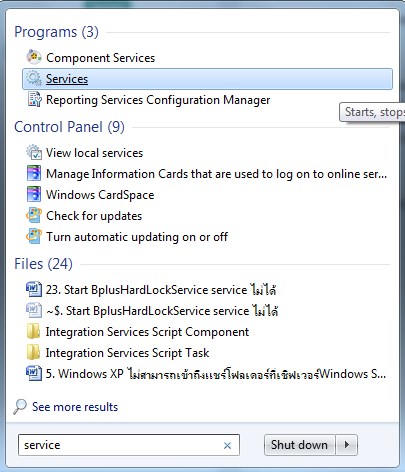The image size is (405, 472).
Task: Open the Files (24) results header
Action: point(43,264)
